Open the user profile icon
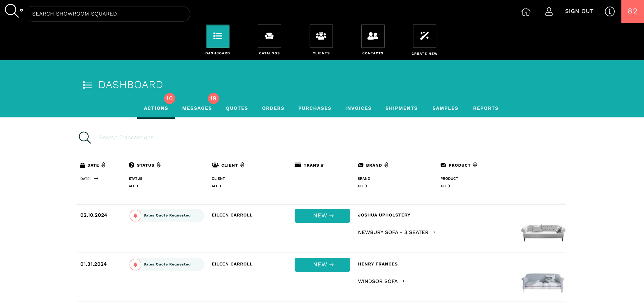Viewport: 644px width, 303px height. (x=549, y=11)
